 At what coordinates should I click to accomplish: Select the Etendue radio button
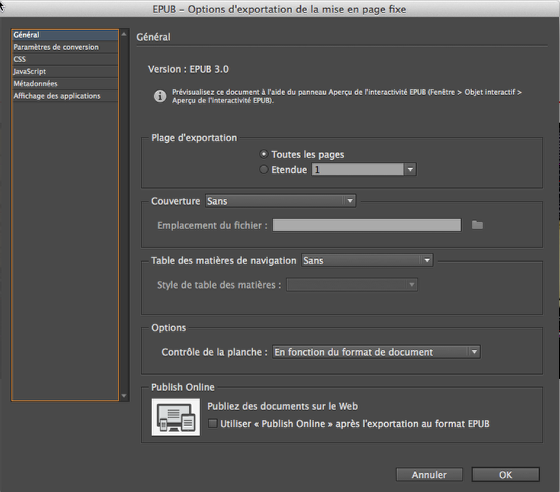coord(264,169)
